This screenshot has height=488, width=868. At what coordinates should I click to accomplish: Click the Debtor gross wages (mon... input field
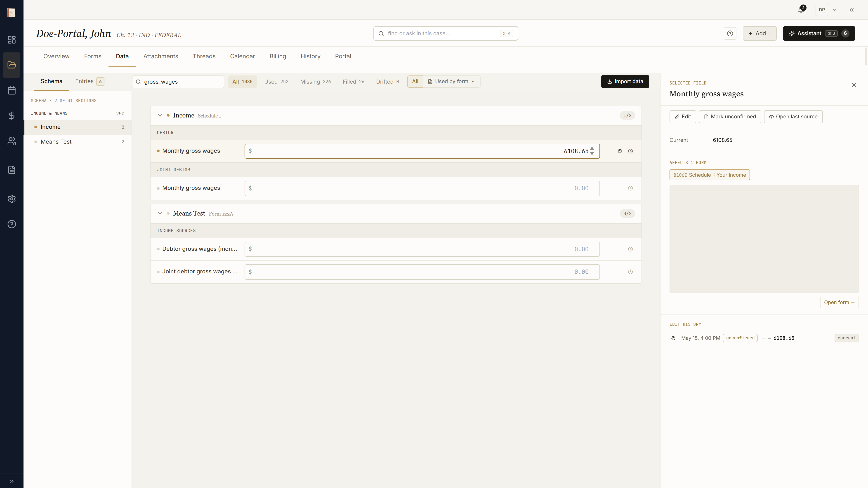coord(422,249)
